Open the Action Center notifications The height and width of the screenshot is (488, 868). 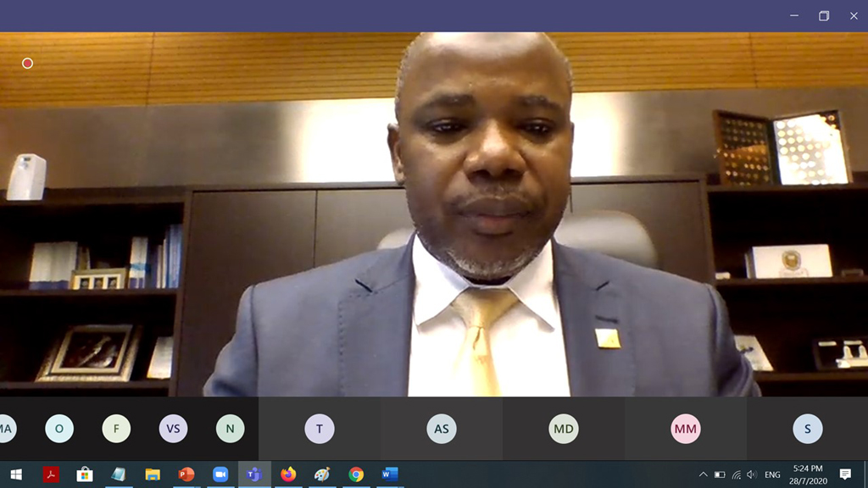pos(845,474)
